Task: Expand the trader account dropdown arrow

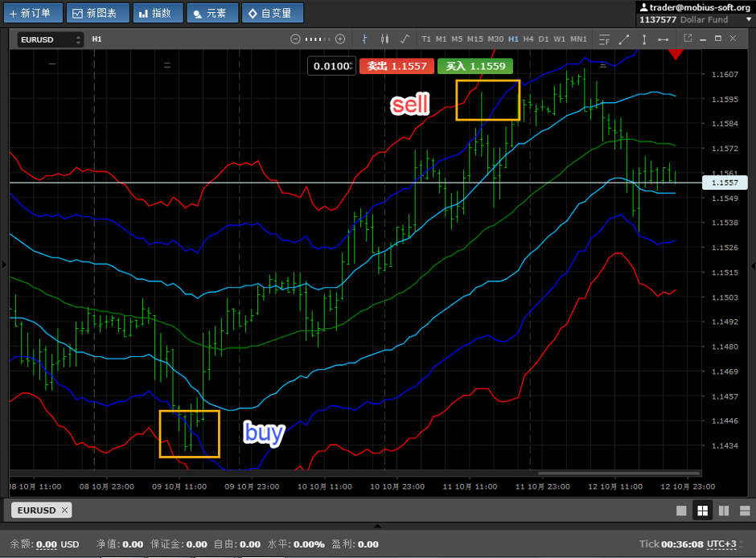Action: point(749,20)
